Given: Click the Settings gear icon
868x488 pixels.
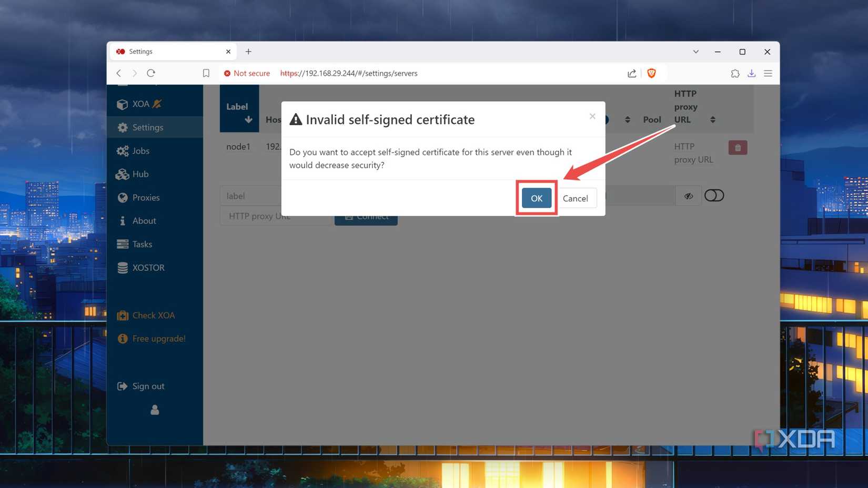Looking at the screenshot, I should click(123, 127).
